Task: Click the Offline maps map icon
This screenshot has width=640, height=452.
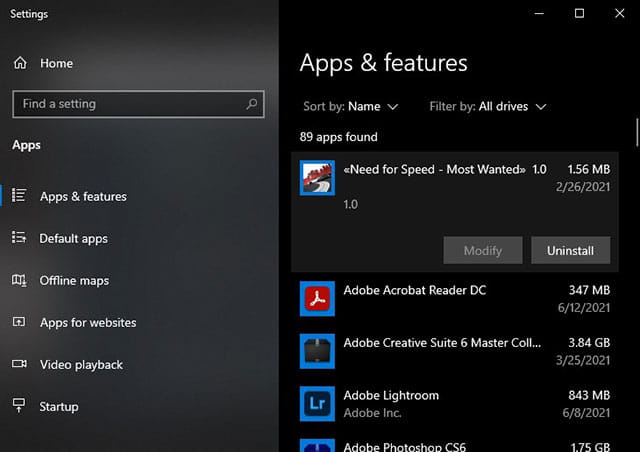Action: coord(19,280)
